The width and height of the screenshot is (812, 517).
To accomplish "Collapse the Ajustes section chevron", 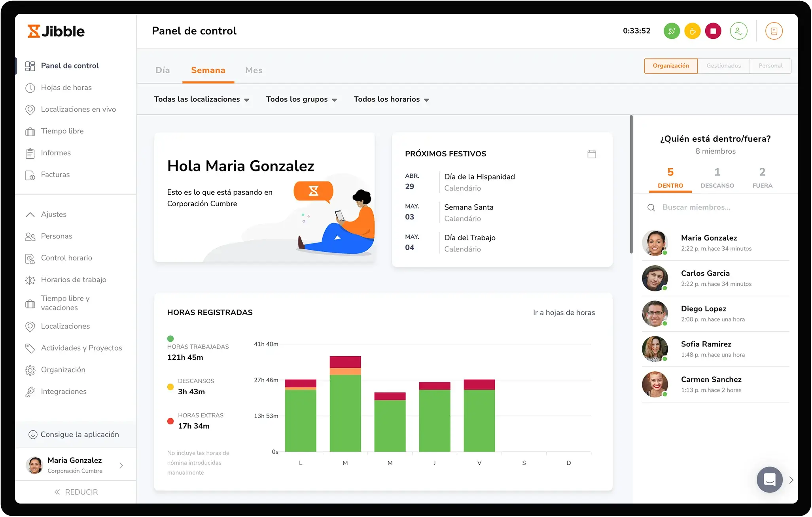I will point(30,214).
